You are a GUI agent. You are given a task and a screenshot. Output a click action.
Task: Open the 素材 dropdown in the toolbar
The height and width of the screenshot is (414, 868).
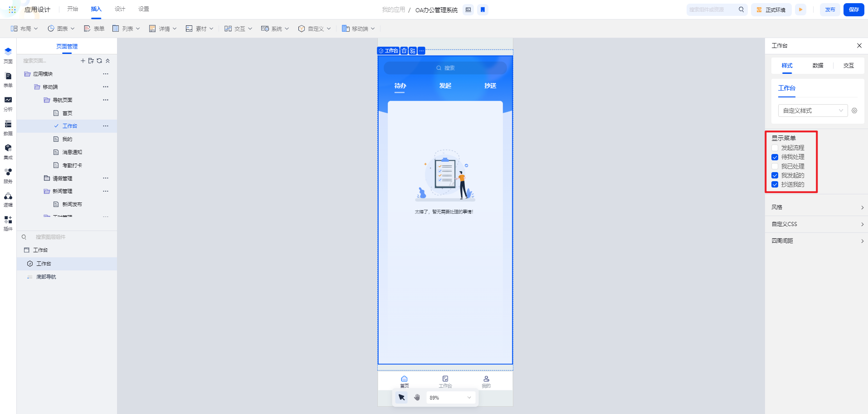point(200,29)
